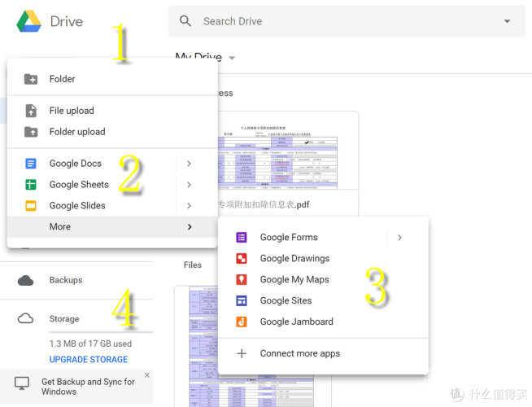The width and height of the screenshot is (532, 407).
Task: Click the File upload icon
Action: [31, 111]
